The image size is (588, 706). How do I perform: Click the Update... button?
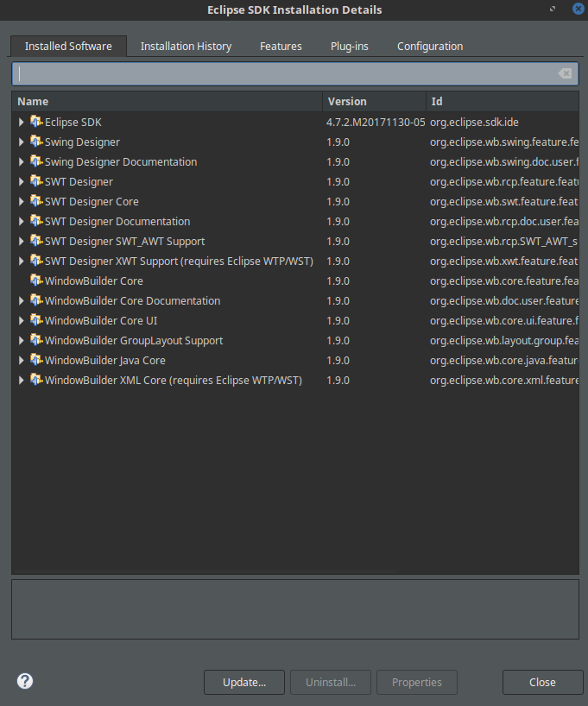pos(244,682)
